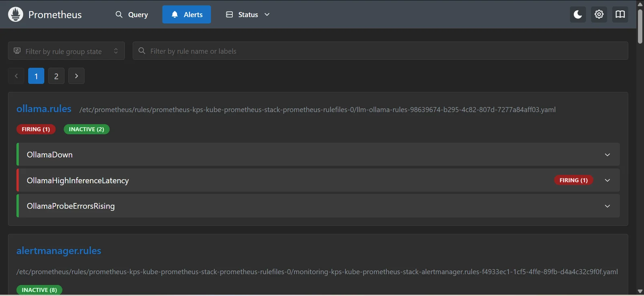Click the monitor icon in group state filter
The height and width of the screenshot is (296, 644).
(x=17, y=51)
